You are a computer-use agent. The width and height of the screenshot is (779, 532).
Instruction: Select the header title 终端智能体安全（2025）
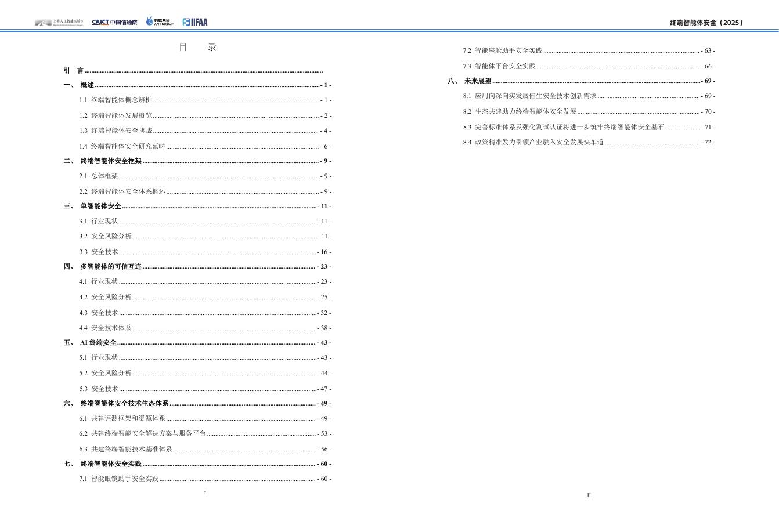[706, 23]
